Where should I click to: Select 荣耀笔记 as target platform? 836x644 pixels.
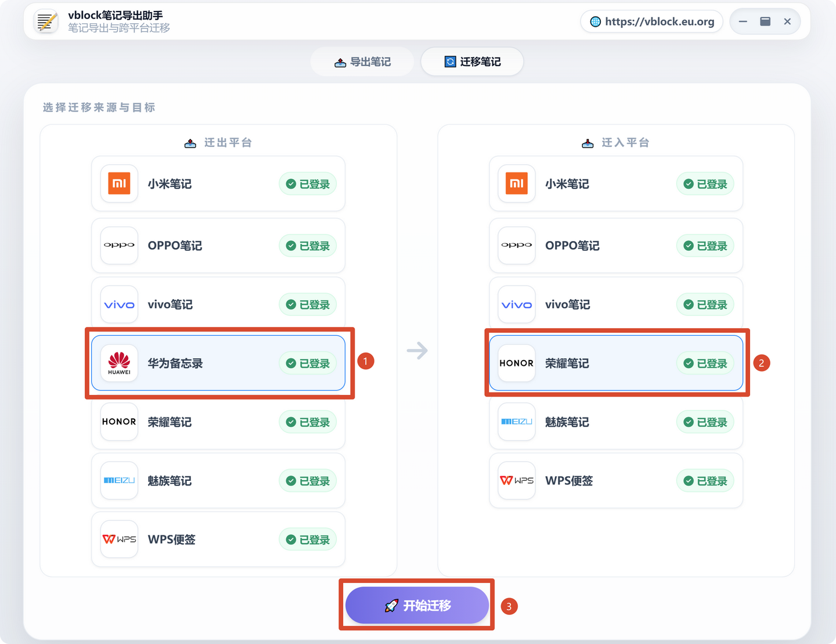pyautogui.click(x=616, y=363)
